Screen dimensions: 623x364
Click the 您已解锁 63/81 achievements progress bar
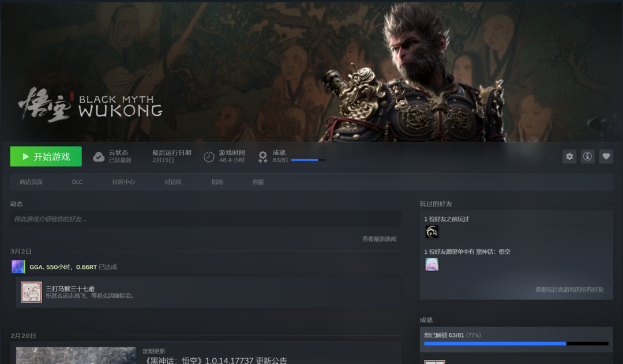coord(516,344)
